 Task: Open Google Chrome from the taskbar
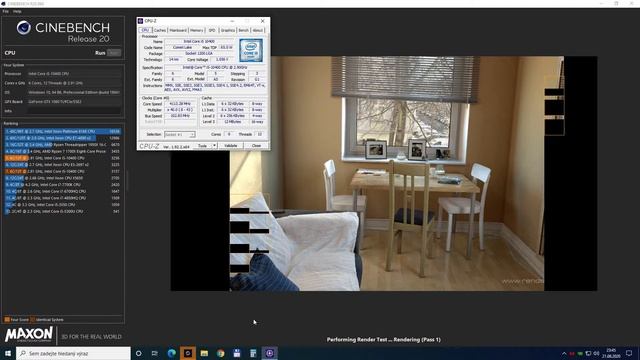point(220,353)
